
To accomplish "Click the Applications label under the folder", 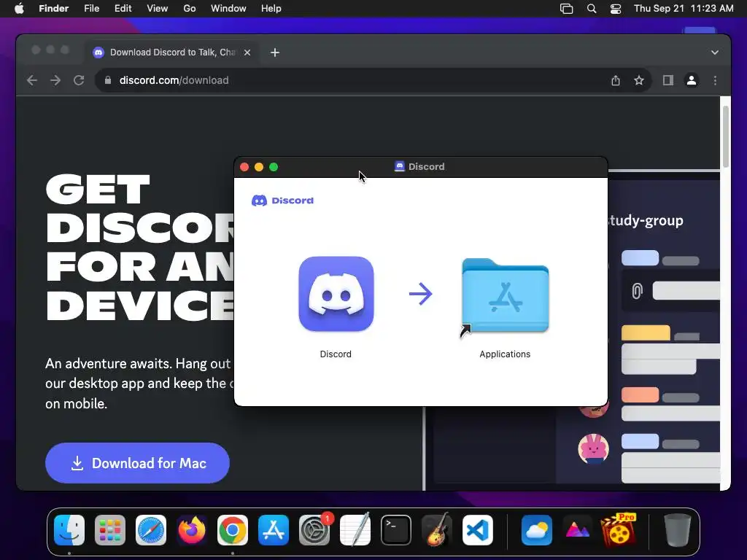I will click(505, 354).
